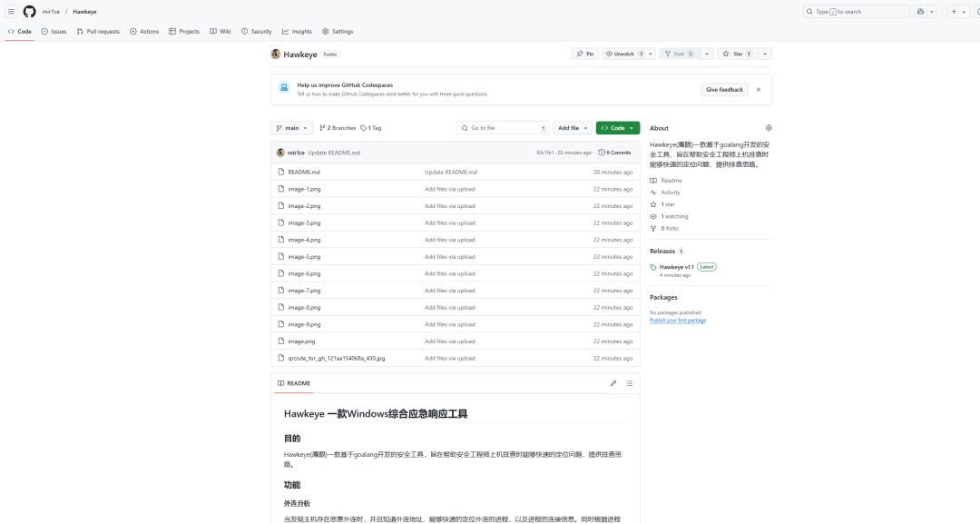
Task: Unwatch this repository
Action: 622,54
